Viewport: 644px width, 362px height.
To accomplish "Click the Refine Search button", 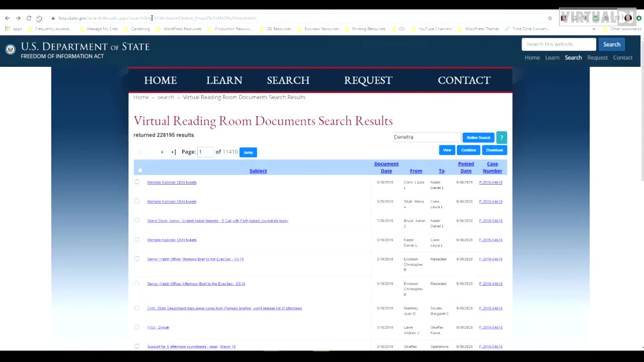I will [x=478, y=137].
